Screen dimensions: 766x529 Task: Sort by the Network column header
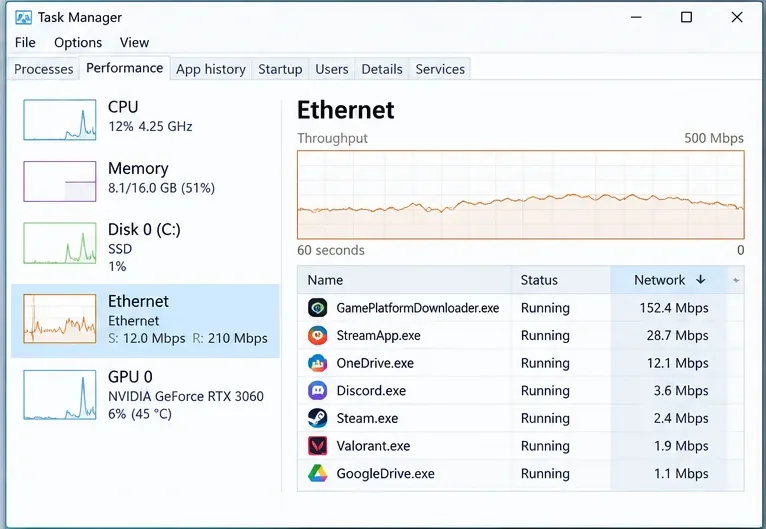(x=669, y=280)
